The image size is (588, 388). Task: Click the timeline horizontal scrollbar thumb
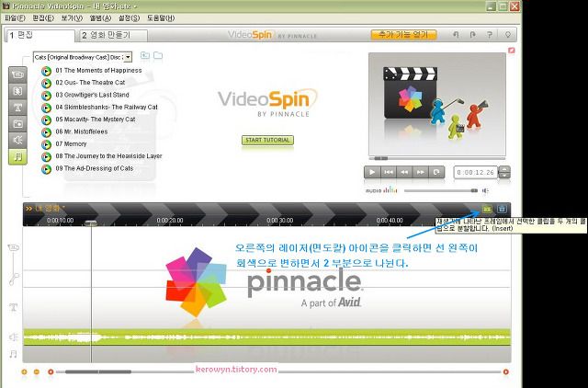(98, 371)
